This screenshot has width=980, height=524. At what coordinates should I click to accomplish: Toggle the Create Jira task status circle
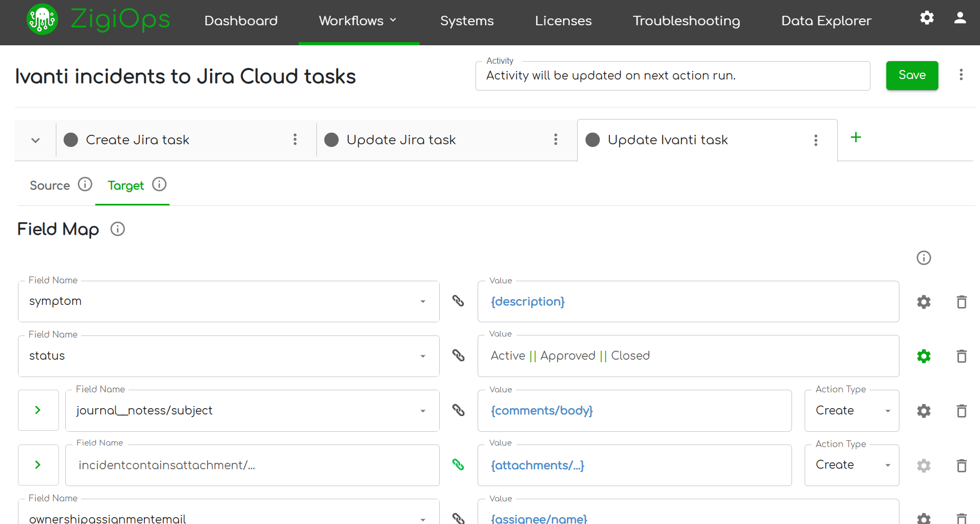71,140
